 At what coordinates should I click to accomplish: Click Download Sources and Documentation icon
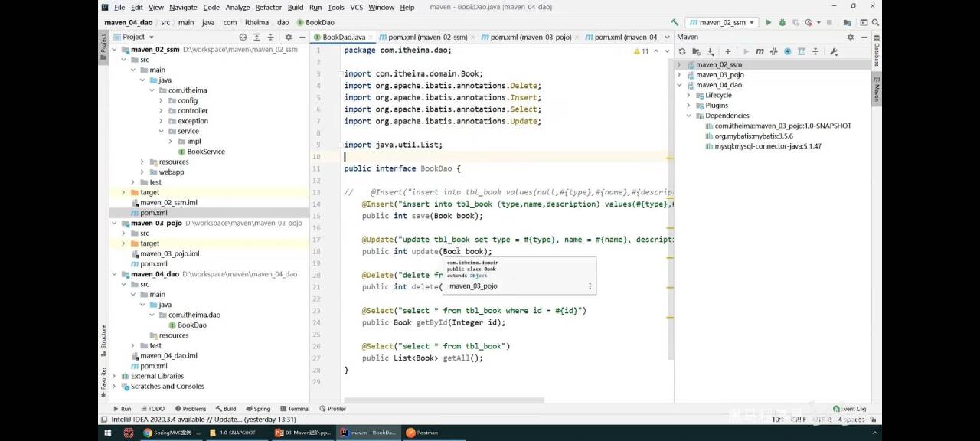click(710, 51)
